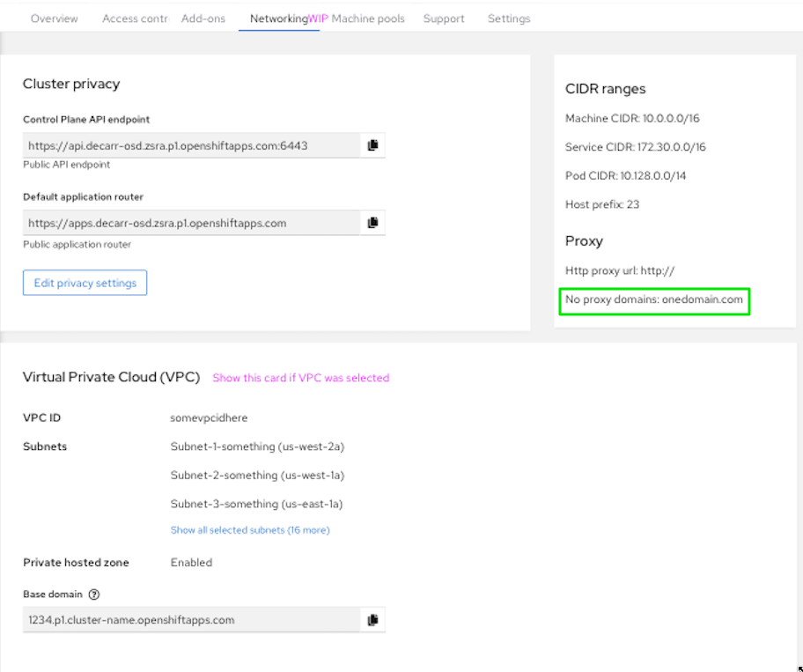Viewport: 803px width, 672px height.
Task: Copy the Base domain value
Action: pos(372,620)
